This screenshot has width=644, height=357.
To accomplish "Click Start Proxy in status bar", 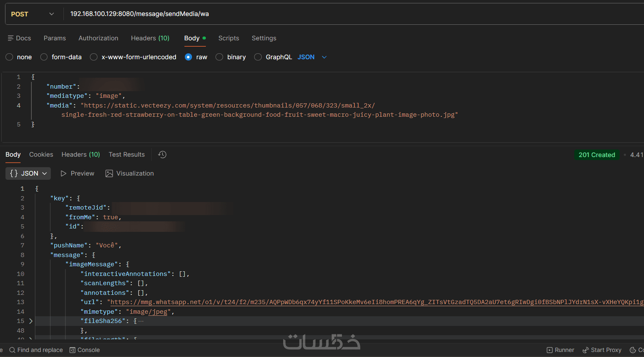I will point(602,350).
